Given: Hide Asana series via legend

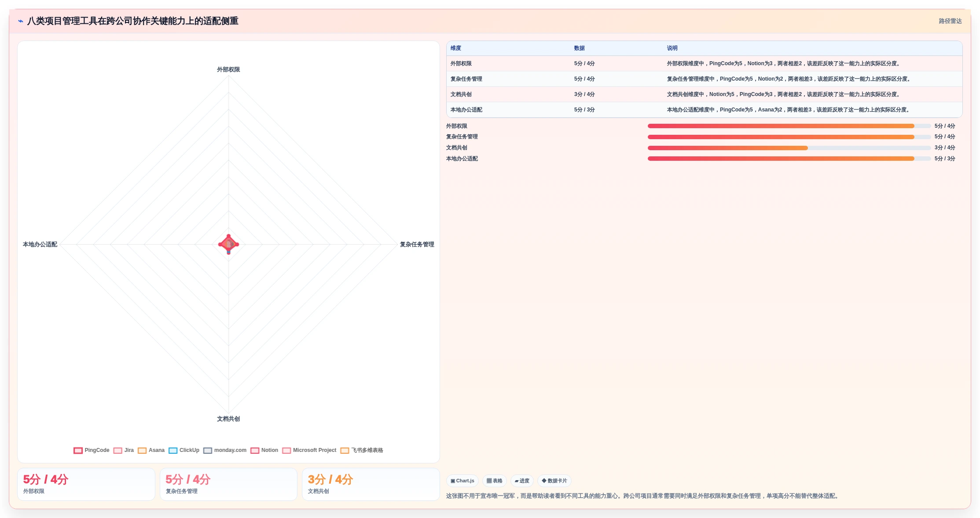Looking at the screenshot, I should [151, 450].
